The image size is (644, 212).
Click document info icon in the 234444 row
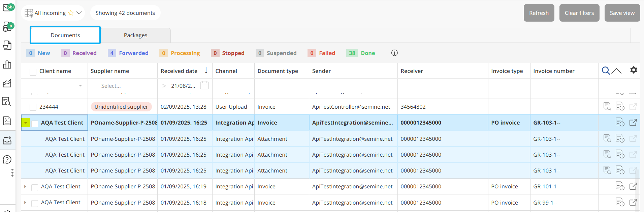coord(620,106)
